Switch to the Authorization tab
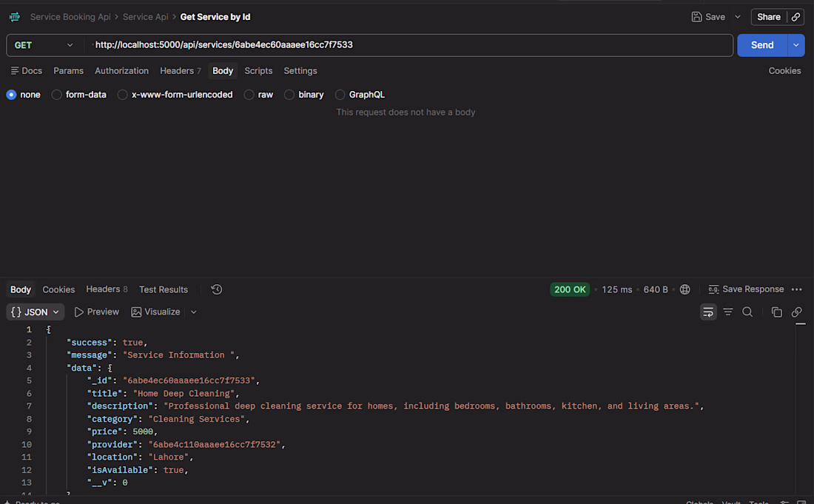 click(x=121, y=70)
